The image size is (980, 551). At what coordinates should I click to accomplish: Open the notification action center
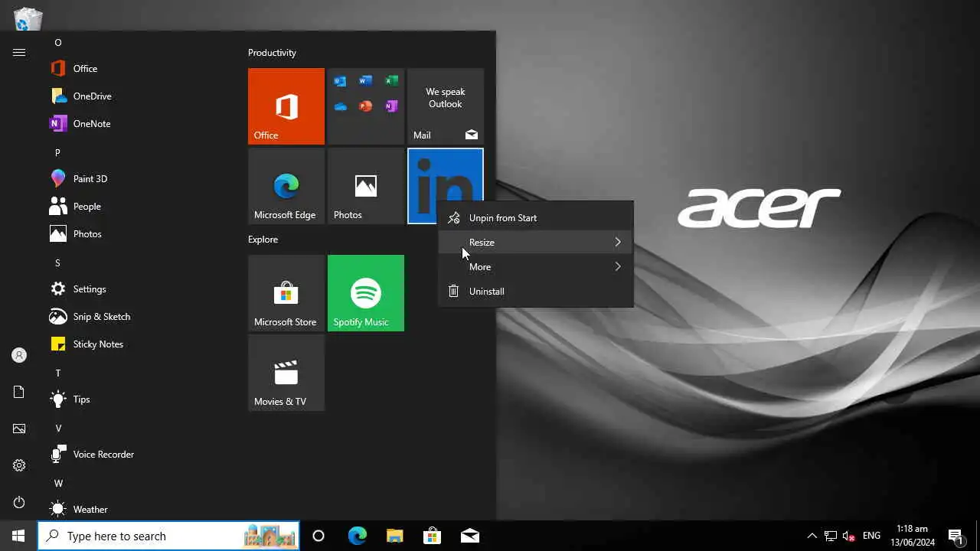click(x=955, y=536)
